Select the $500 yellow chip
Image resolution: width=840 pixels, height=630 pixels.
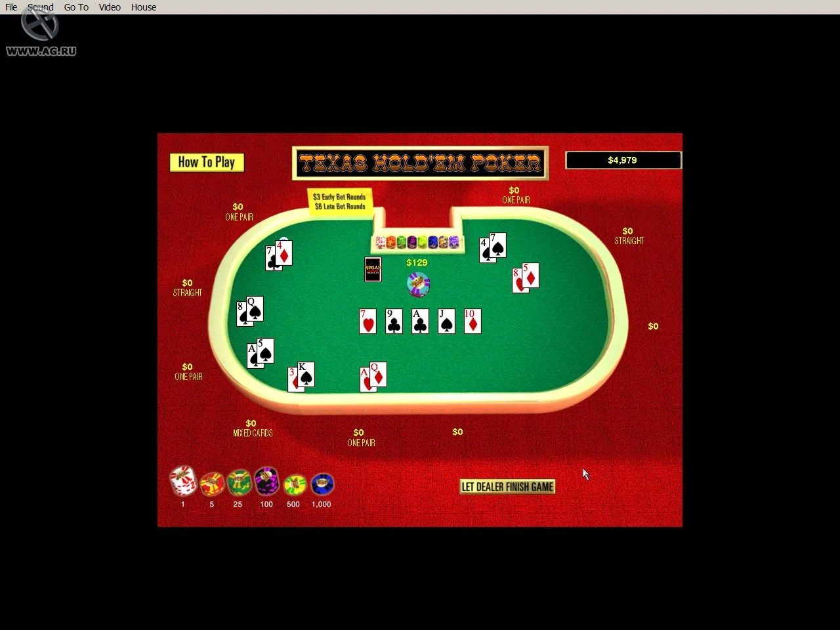coord(294,486)
